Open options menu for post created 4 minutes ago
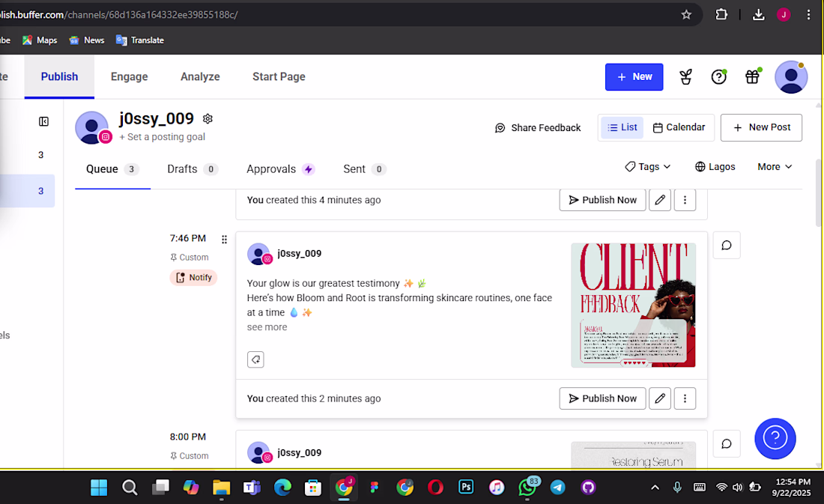The image size is (824, 504). [x=685, y=200]
